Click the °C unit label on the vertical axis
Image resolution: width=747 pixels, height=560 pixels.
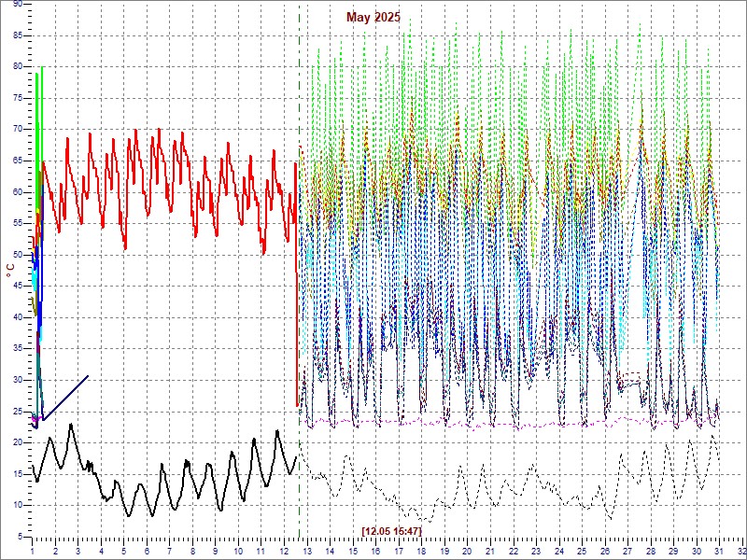pos(10,270)
